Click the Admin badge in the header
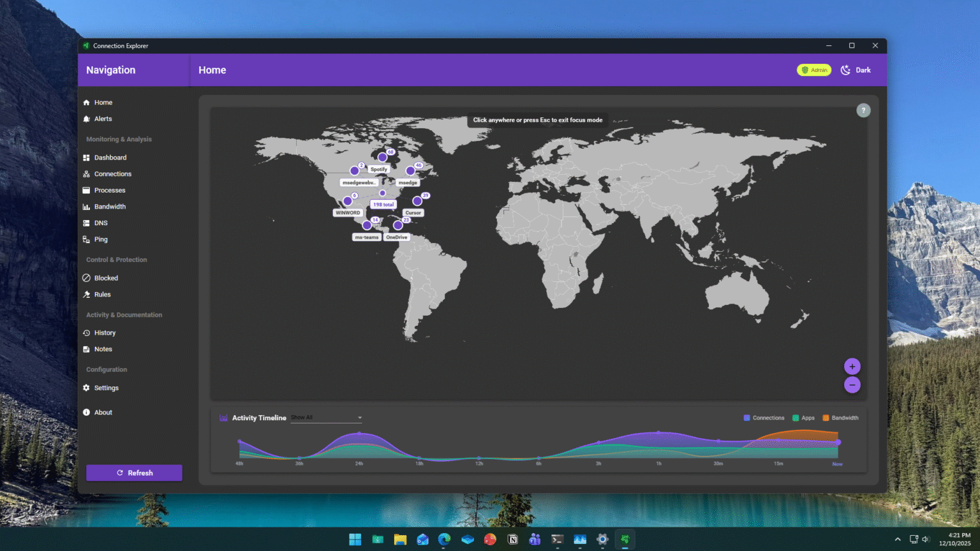This screenshot has width=980, height=551. (x=814, y=70)
